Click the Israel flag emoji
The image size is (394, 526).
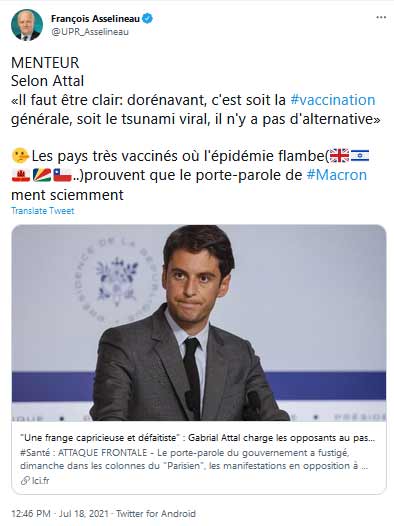point(360,156)
